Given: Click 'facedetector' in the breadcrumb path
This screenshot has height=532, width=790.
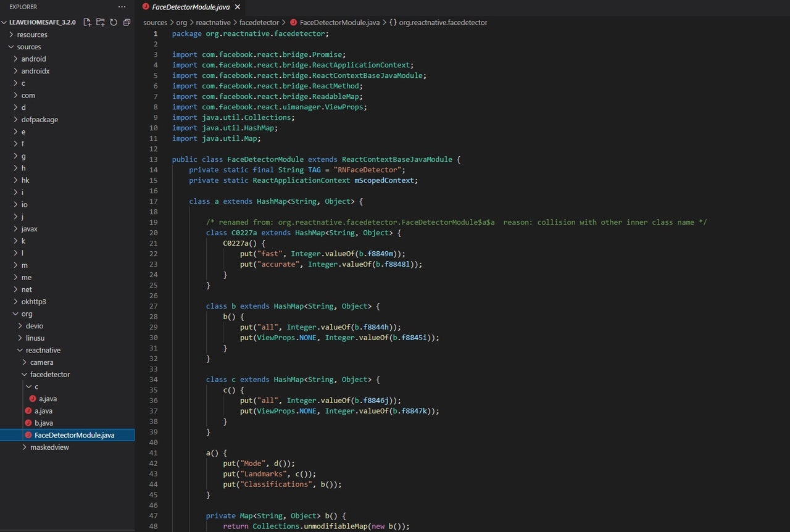Looking at the screenshot, I should tap(259, 22).
